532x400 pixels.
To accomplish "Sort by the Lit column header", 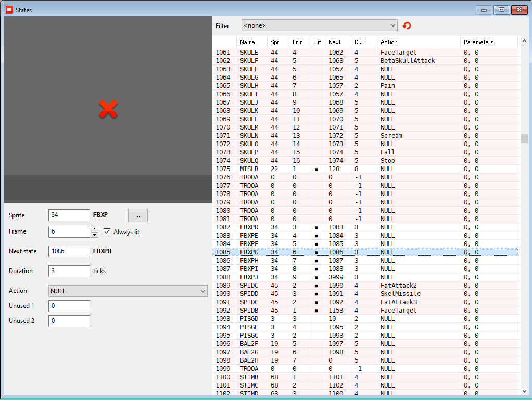I will [x=318, y=42].
